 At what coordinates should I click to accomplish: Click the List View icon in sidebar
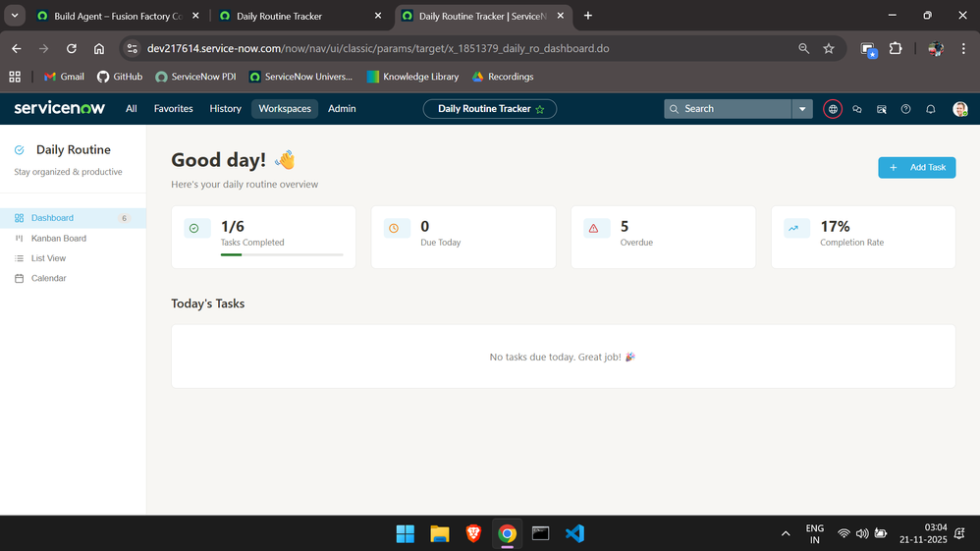click(x=20, y=258)
